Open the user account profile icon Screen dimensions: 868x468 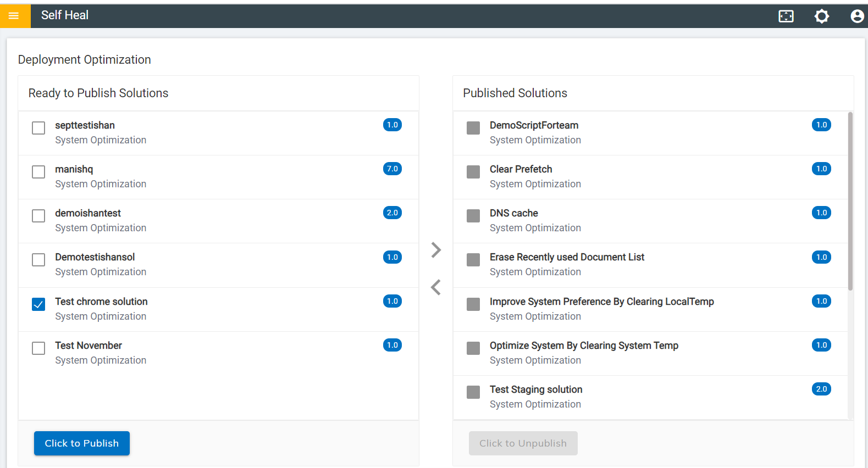pyautogui.click(x=856, y=16)
